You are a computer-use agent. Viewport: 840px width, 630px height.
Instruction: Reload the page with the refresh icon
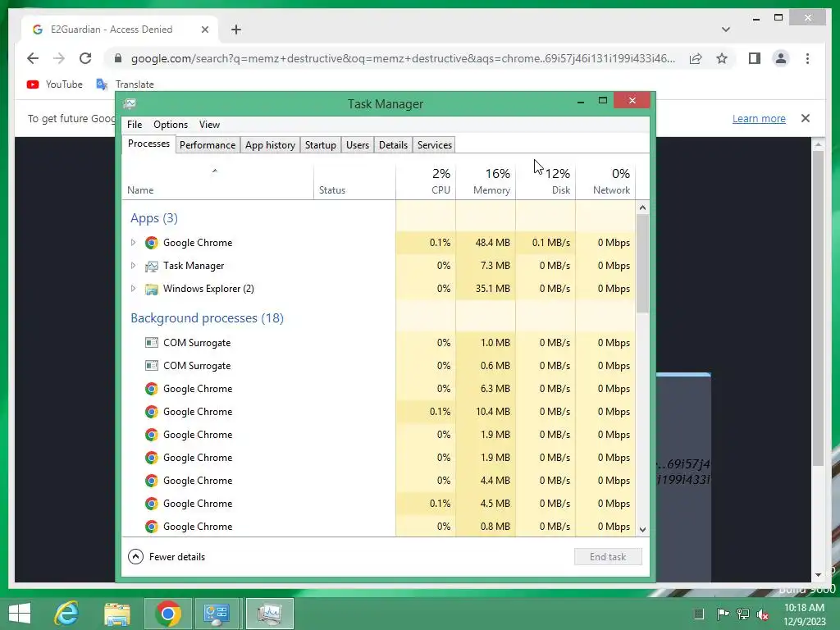click(85, 58)
